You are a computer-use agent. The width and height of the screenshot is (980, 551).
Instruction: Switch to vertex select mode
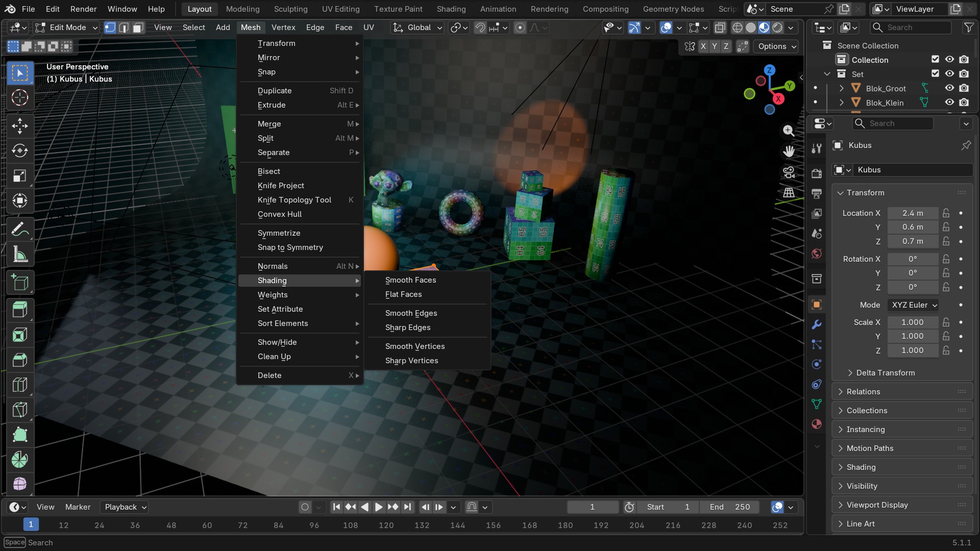[110, 28]
